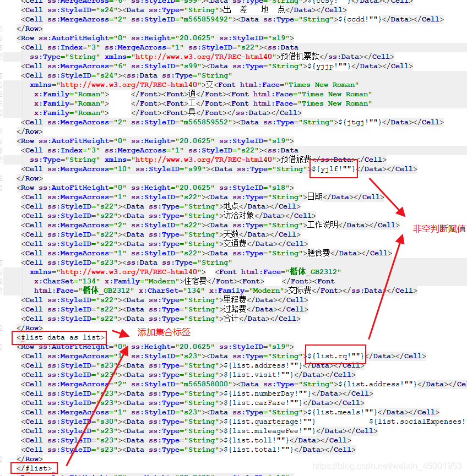Click the character 具 between the Font tags

click(192, 113)
